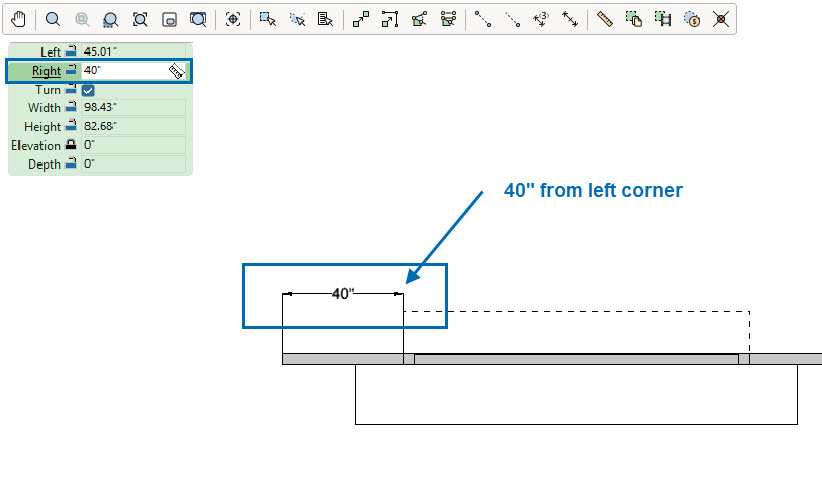Image resolution: width=822 pixels, height=478 pixels.
Task: Toggle the lock next to Width
Action: pyautogui.click(x=71, y=107)
